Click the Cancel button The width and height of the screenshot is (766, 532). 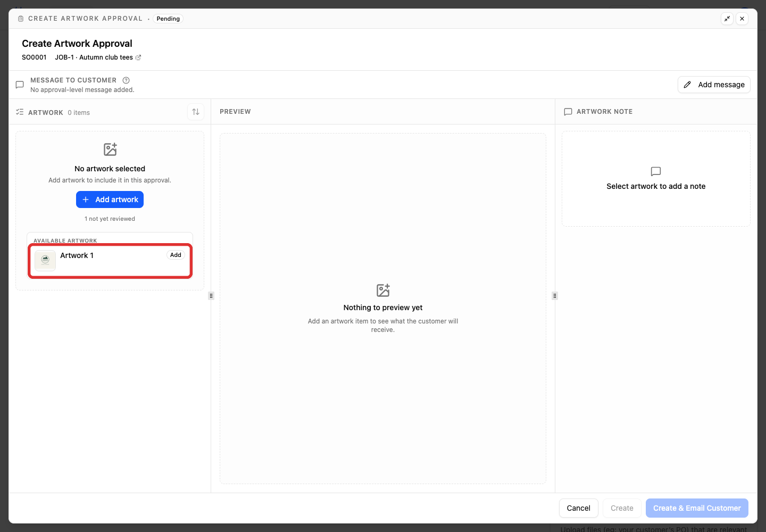(x=578, y=508)
